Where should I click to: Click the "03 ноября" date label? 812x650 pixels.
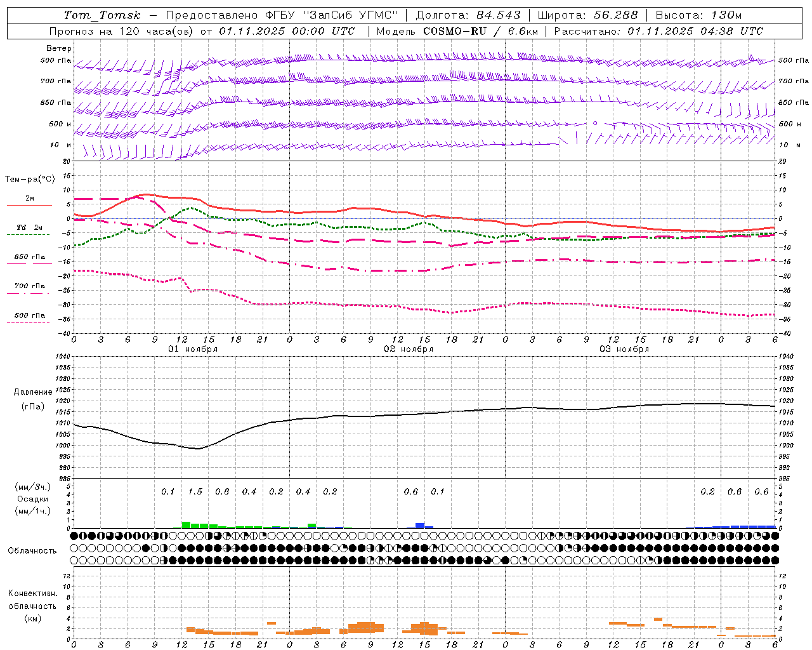point(624,349)
